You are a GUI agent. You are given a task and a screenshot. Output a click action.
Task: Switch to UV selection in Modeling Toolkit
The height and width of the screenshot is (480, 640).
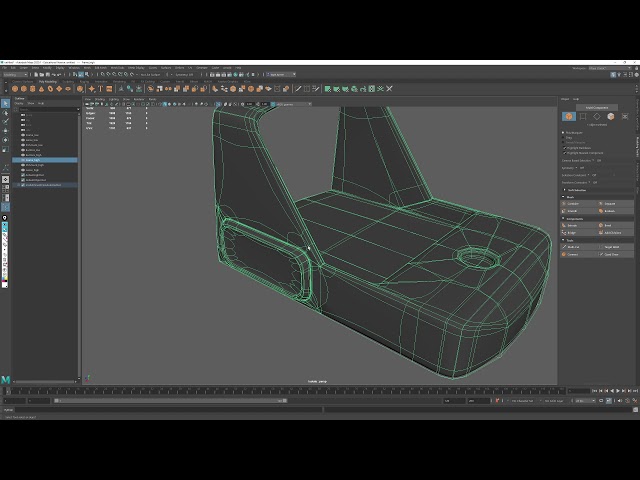tap(625, 116)
